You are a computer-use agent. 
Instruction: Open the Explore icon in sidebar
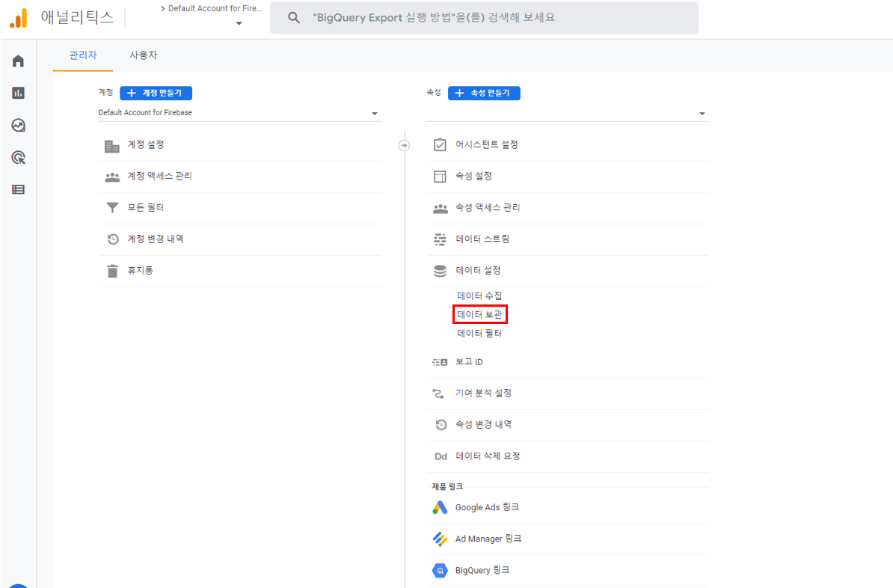[x=18, y=126]
